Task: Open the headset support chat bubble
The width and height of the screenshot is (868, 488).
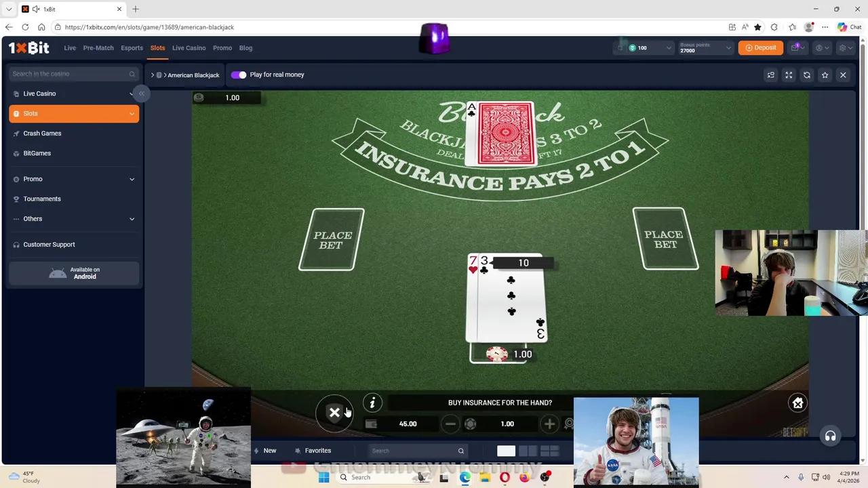Action: coord(830,436)
